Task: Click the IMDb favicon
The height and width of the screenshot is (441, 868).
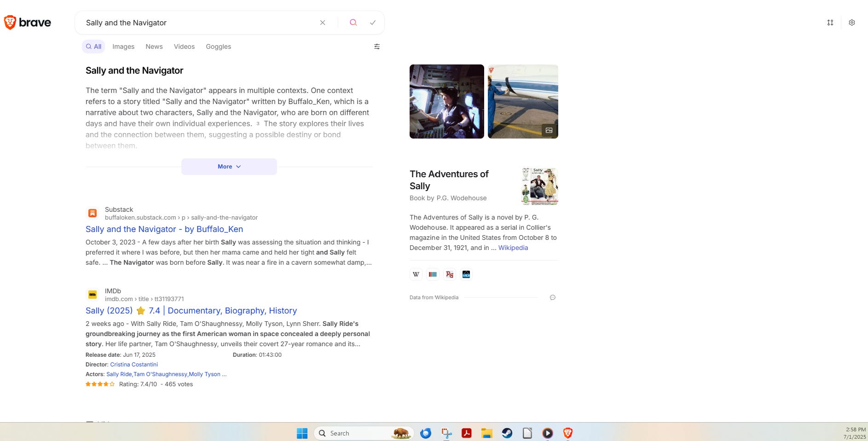Action: coord(93,295)
